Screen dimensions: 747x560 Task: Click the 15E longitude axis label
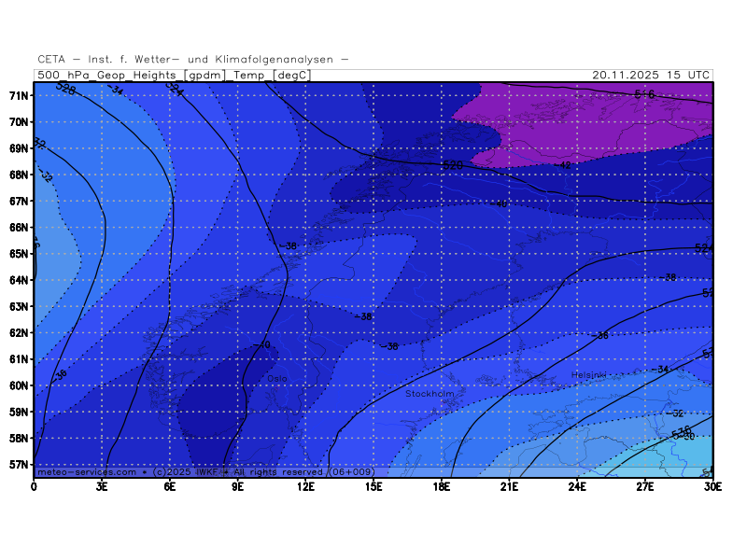coord(373,486)
